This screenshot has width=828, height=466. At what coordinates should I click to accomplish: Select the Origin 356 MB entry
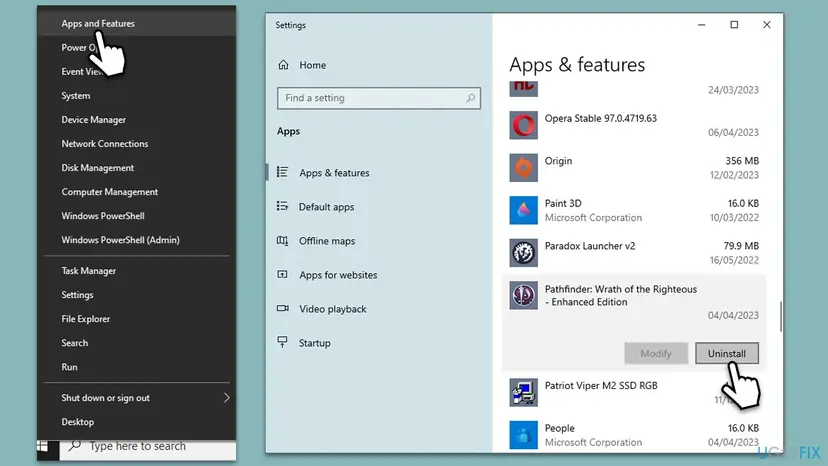tap(634, 167)
